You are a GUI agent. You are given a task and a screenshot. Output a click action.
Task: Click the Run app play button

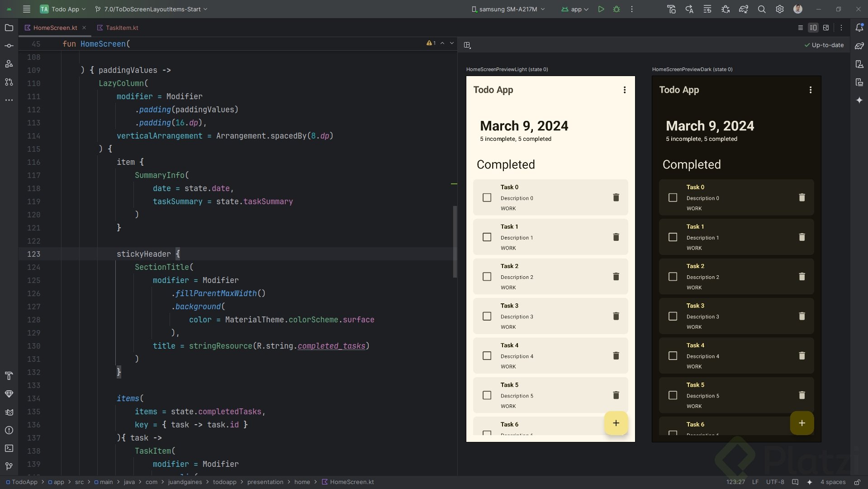(x=601, y=9)
